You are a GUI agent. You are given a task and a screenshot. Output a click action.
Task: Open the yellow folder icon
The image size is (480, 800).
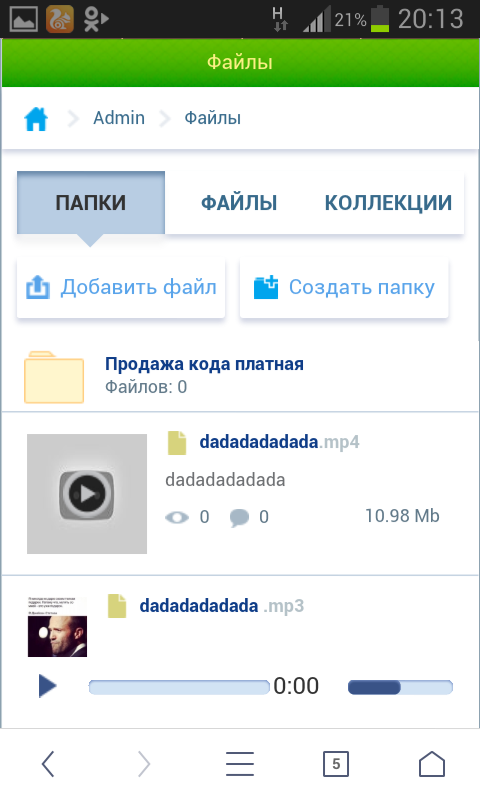click(54, 377)
